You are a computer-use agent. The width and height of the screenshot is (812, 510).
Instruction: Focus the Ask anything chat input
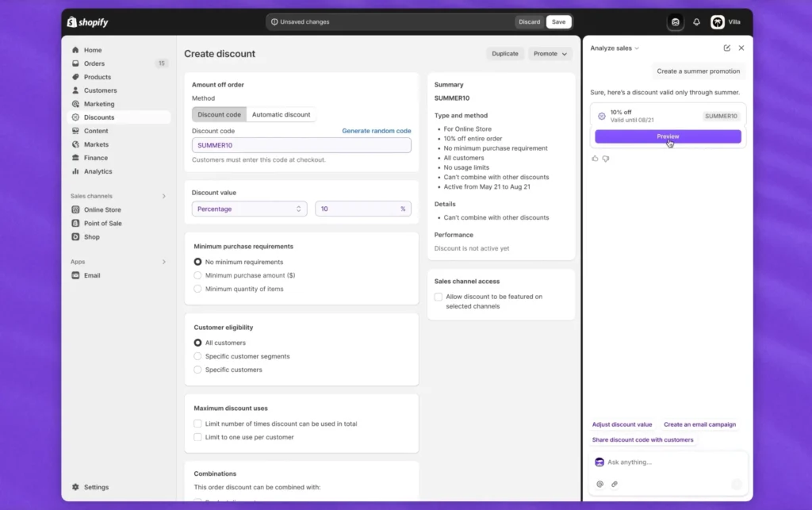(668, 462)
